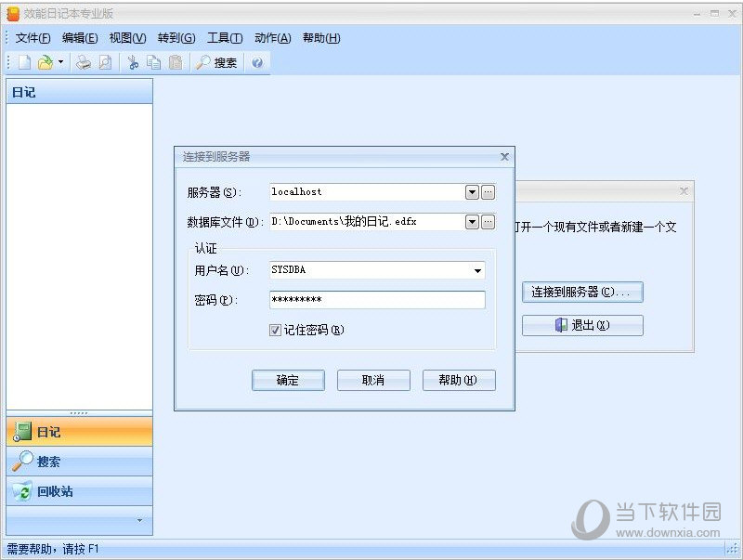
Task: Click the 帮助(H) dialog button
Action: (459, 381)
